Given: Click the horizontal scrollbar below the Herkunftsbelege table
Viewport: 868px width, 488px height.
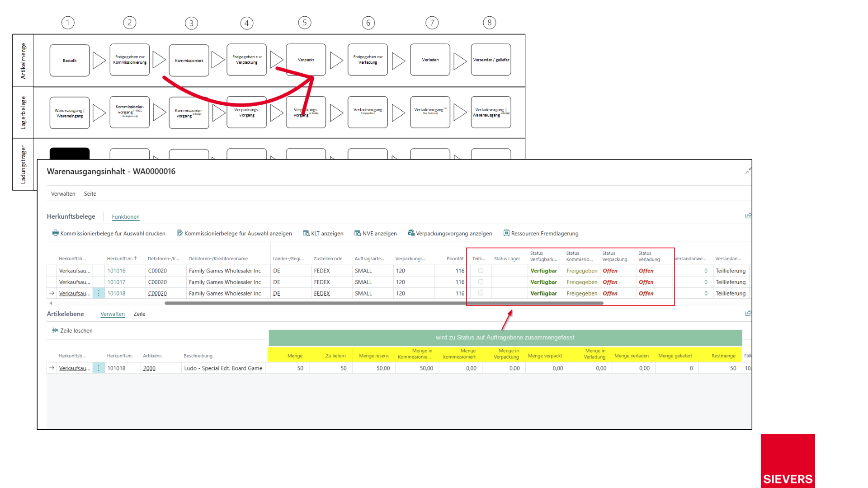Looking at the screenshot, I should [384, 303].
